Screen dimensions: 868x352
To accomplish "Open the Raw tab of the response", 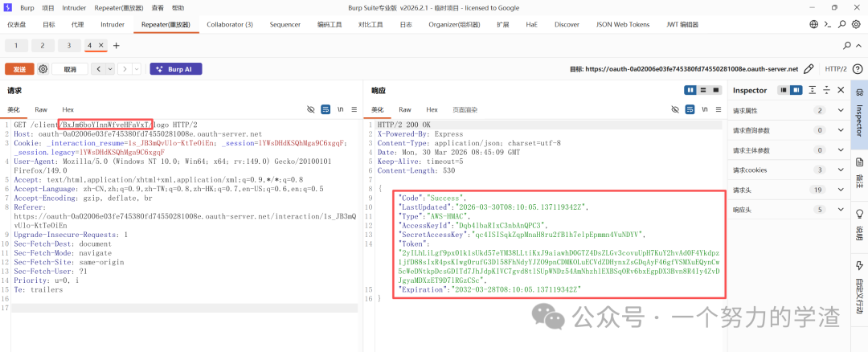I will click(405, 109).
